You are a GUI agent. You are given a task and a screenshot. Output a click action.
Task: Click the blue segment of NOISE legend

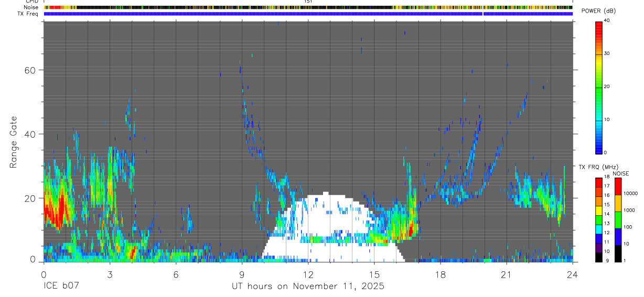pyautogui.click(x=618, y=237)
